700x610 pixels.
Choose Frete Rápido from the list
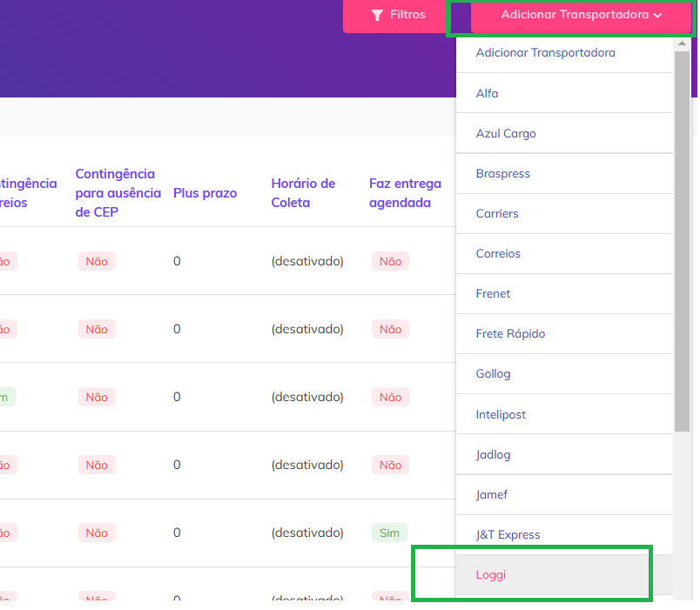564,334
